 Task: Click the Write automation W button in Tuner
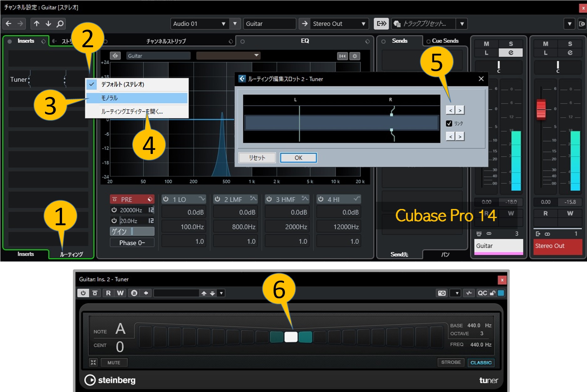coord(120,293)
